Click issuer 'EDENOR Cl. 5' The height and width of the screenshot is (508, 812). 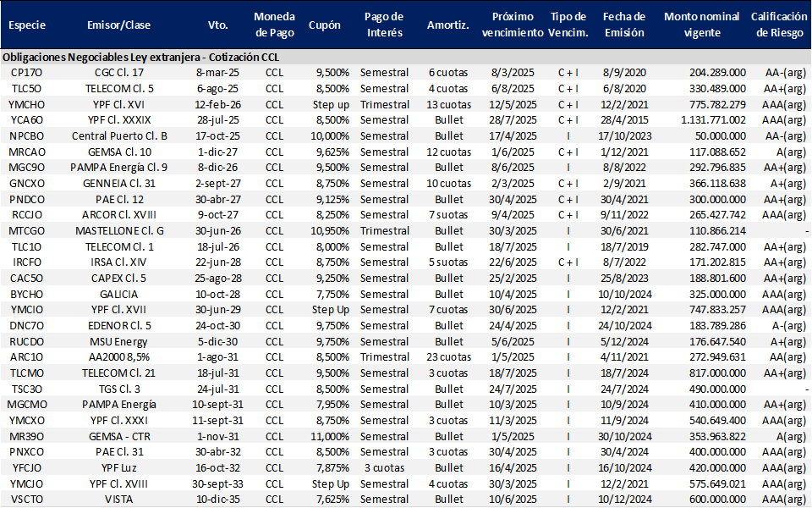pyautogui.click(x=119, y=326)
